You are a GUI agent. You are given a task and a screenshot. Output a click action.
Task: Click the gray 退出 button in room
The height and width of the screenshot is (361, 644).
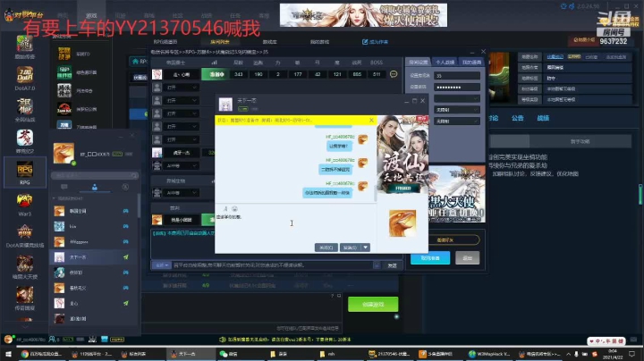468,258
